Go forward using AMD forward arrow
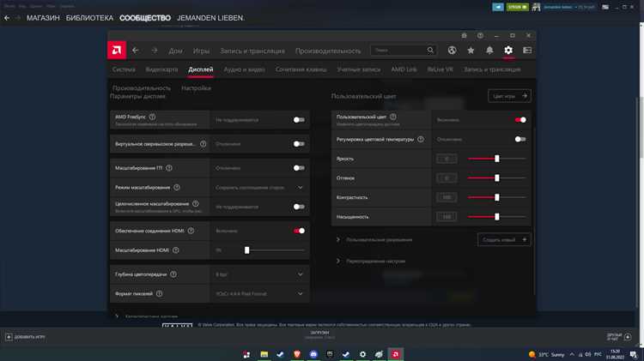This screenshot has height=361, width=644. [x=154, y=51]
